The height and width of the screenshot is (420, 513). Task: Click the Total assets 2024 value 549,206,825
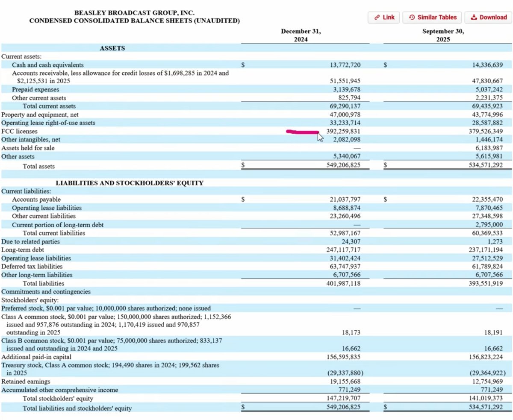343,165
